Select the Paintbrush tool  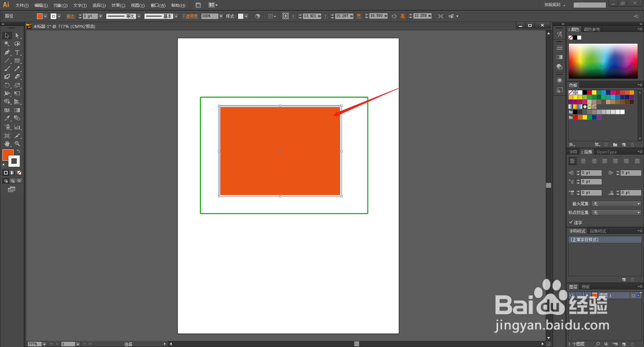pyautogui.click(x=7, y=69)
